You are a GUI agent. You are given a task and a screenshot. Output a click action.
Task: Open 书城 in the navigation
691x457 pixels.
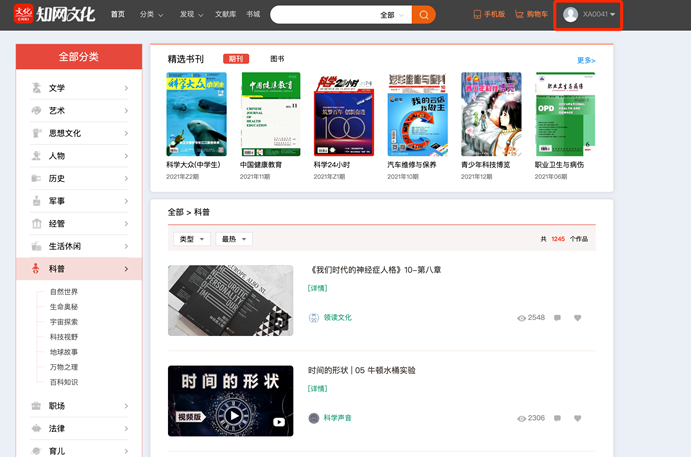coord(253,15)
